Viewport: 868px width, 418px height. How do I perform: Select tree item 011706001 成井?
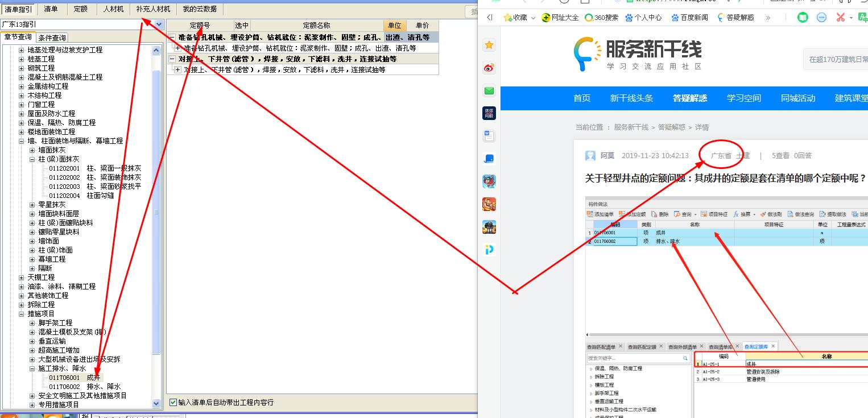[x=75, y=378]
